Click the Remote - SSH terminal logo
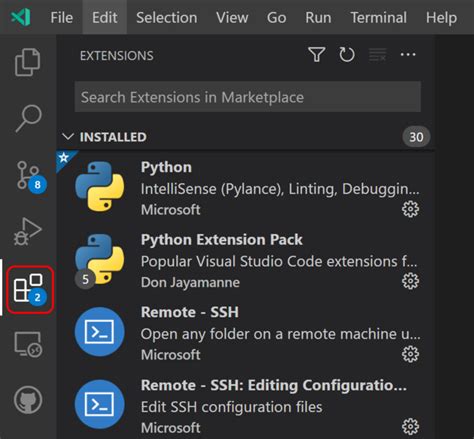This screenshot has width=474, height=439. point(100,332)
